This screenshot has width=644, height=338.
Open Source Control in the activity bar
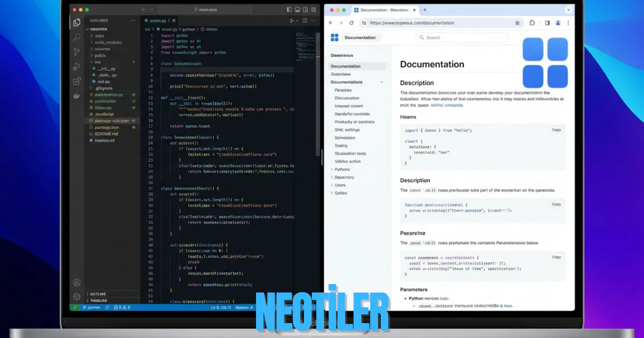[x=77, y=52]
